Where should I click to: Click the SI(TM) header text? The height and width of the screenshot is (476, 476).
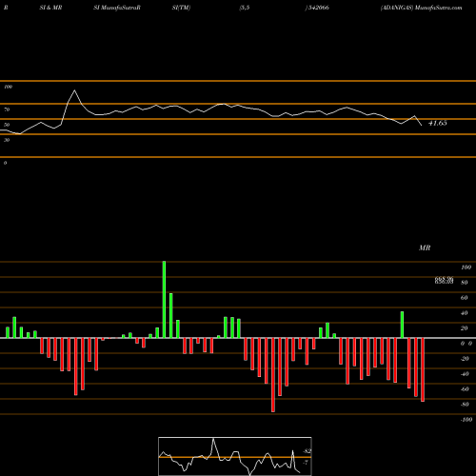tap(181, 8)
